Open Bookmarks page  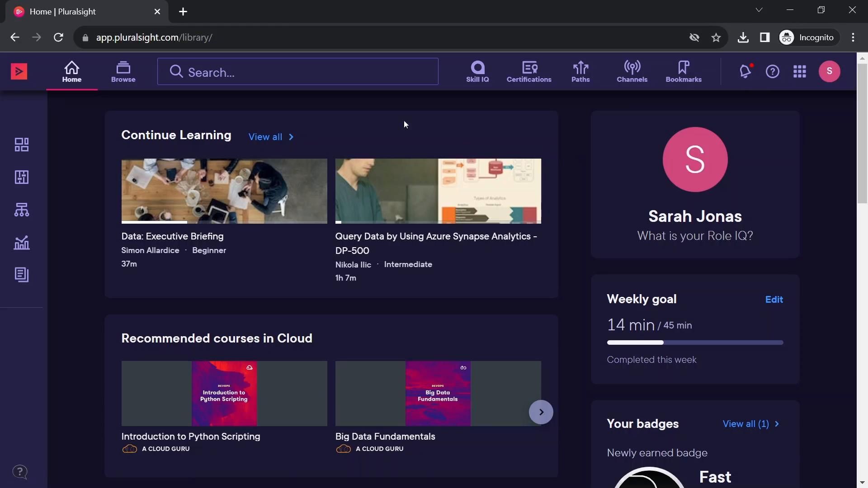coord(684,72)
